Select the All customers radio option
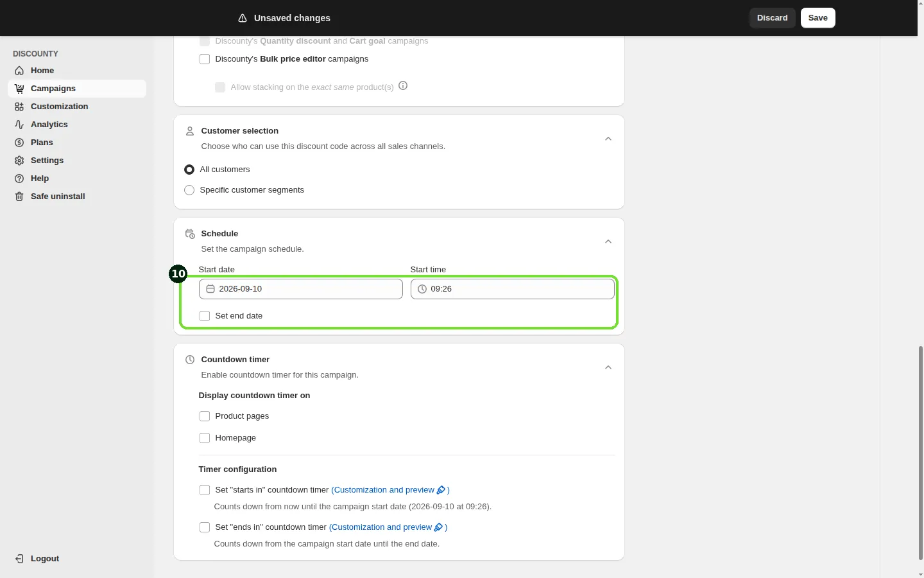924x578 pixels. click(189, 170)
